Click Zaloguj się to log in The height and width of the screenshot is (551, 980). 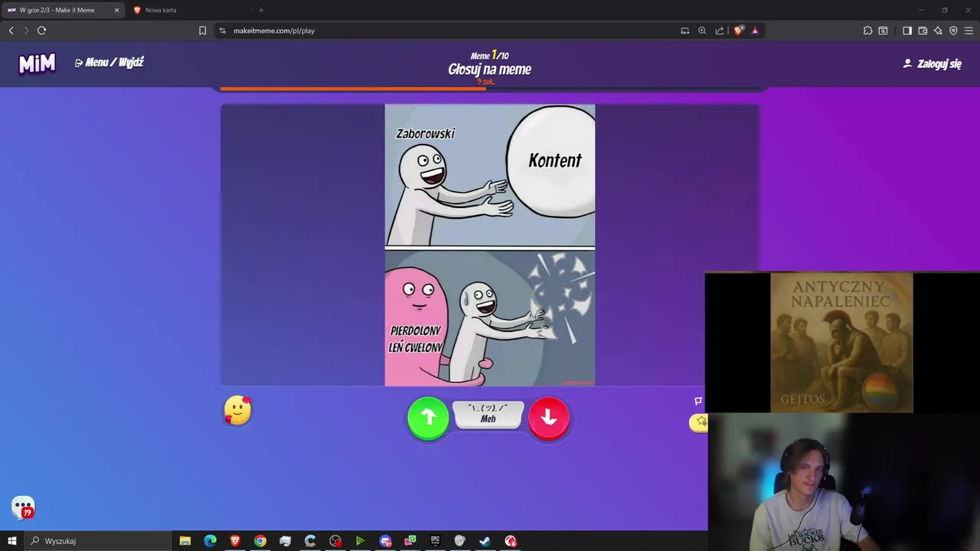tap(933, 64)
